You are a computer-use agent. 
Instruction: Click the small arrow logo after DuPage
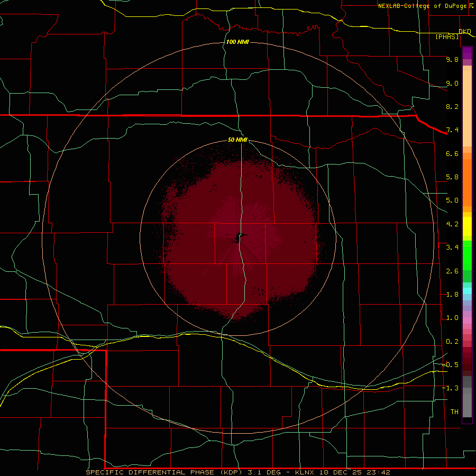click(471, 5)
